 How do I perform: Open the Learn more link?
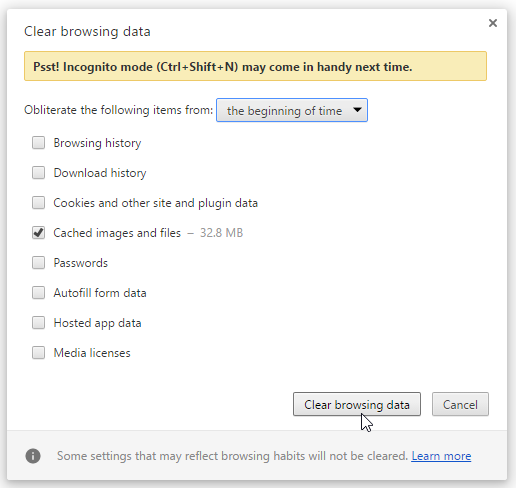[x=441, y=456]
